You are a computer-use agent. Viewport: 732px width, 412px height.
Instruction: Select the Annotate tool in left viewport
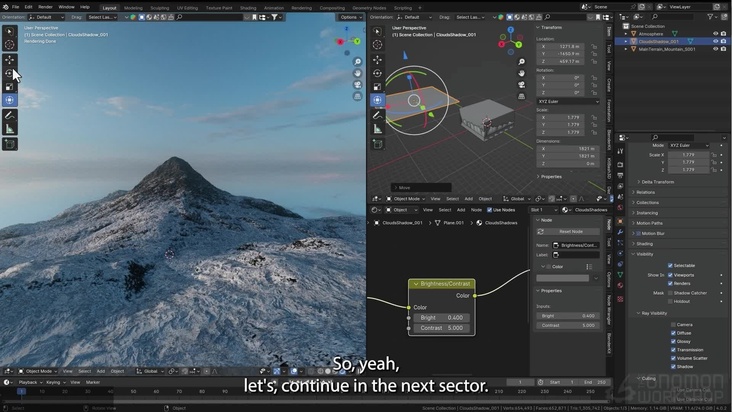click(9, 115)
